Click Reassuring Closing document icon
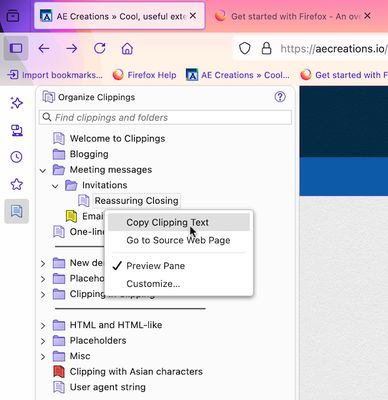The image size is (388, 400). pyautogui.click(x=84, y=201)
